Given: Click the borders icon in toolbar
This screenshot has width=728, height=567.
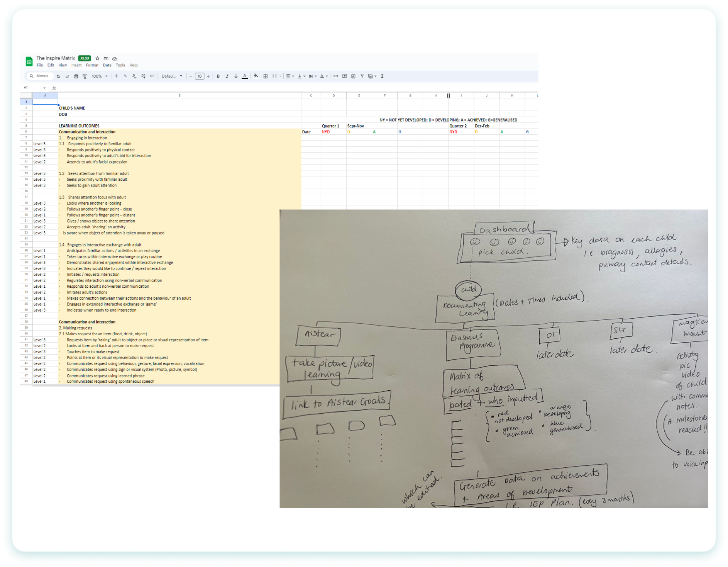Looking at the screenshot, I should (266, 76).
